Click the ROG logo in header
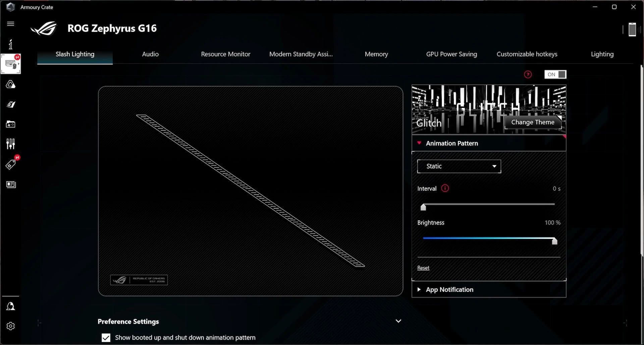Screen dimensions: 644x345 coord(44,28)
